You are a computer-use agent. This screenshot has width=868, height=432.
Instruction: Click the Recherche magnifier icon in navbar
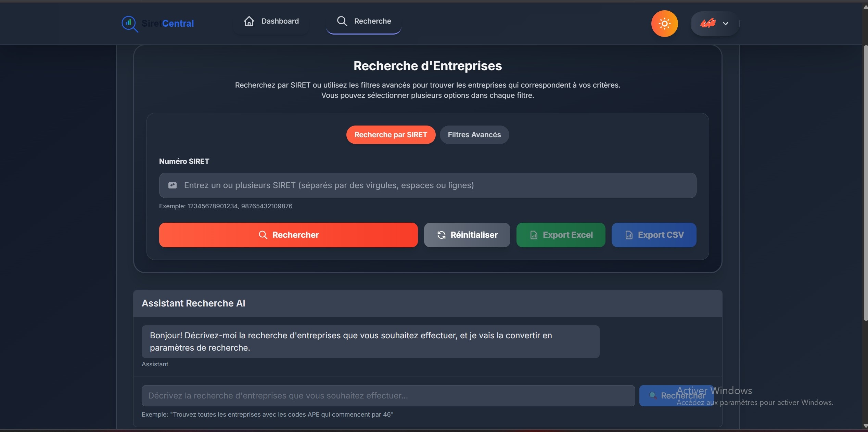click(x=342, y=21)
